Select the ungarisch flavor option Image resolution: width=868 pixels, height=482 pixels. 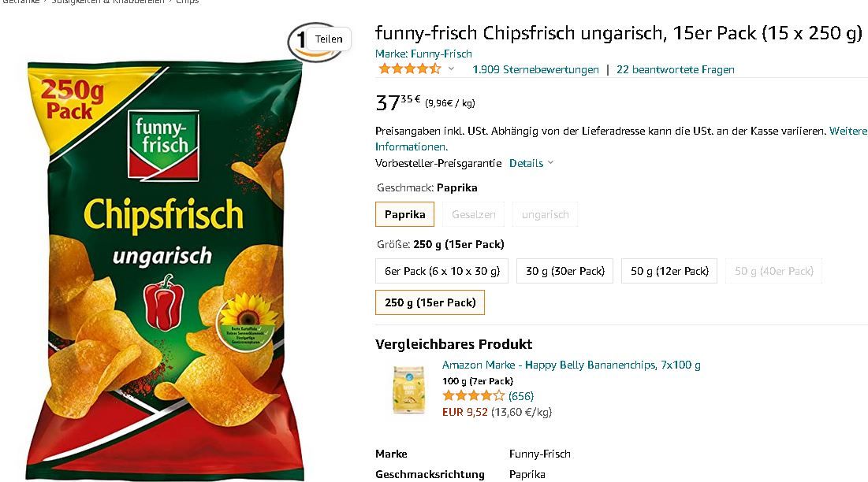point(546,214)
